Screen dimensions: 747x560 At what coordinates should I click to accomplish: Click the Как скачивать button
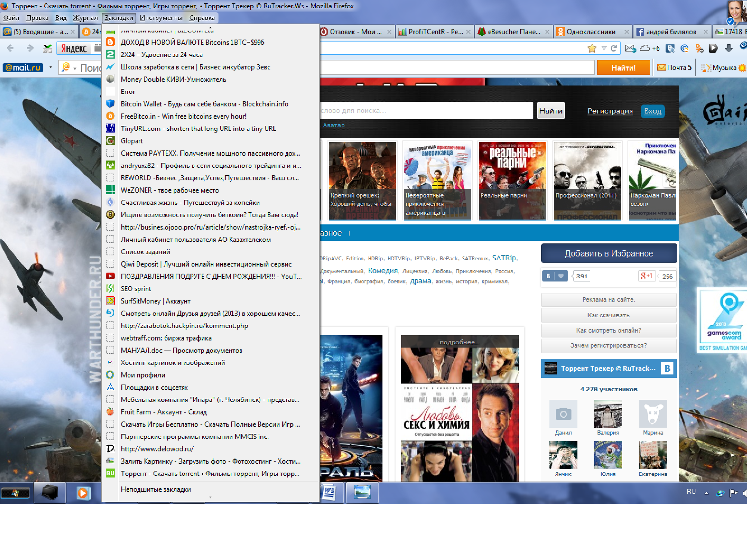[x=609, y=315]
